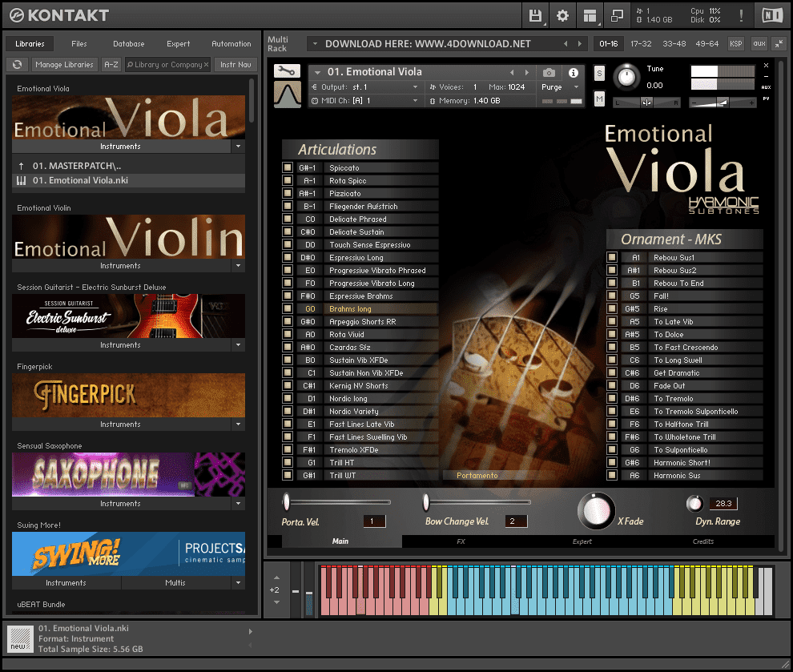The width and height of the screenshot is (793, 672).
Task: Switch to the Files tab
Action: click(x=78, y=44)
